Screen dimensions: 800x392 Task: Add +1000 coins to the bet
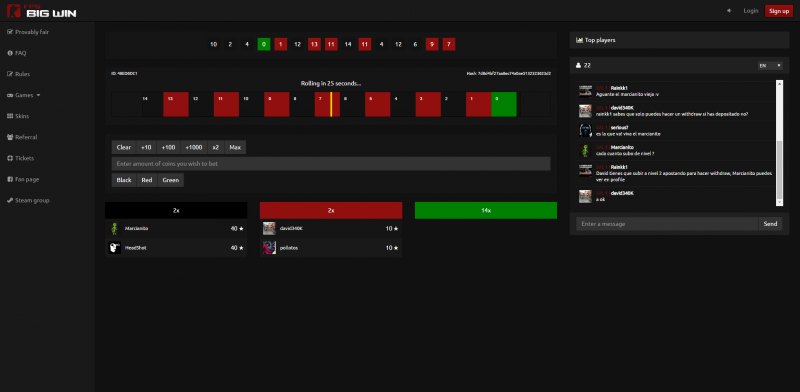(x=194, y=148)
